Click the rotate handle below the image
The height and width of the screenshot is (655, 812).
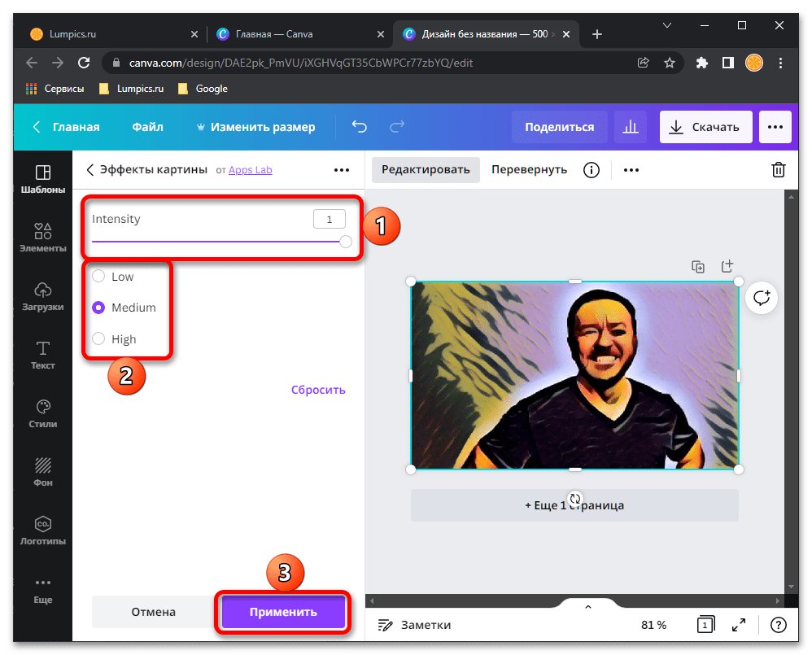pyautogui.click(x=574, y=499)
